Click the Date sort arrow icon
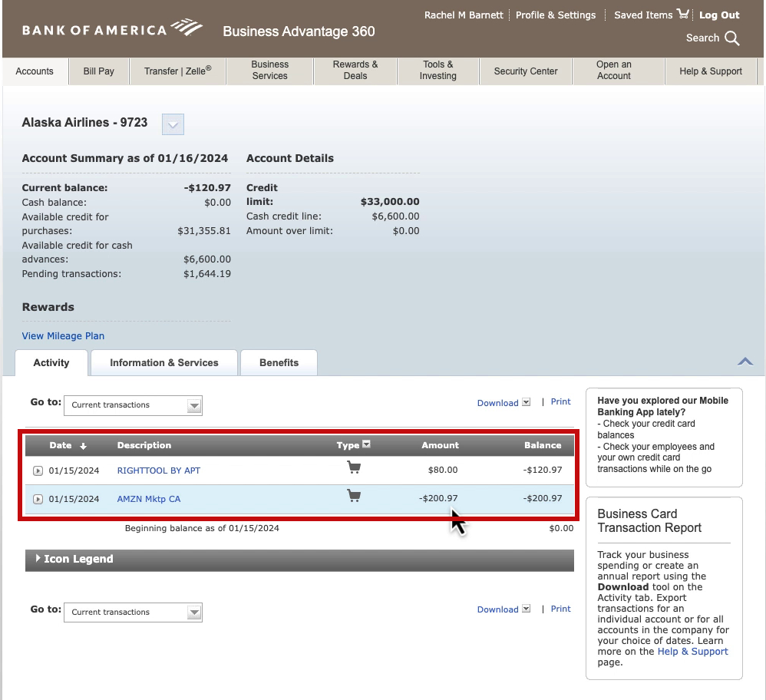This screenshot has width=766, height=700. [83, 446]
